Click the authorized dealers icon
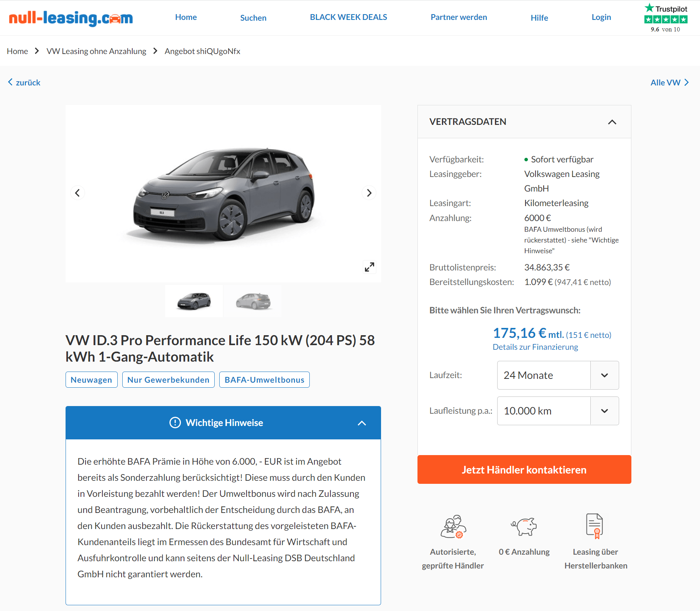The image size is (700, 611). click(453, 526)
